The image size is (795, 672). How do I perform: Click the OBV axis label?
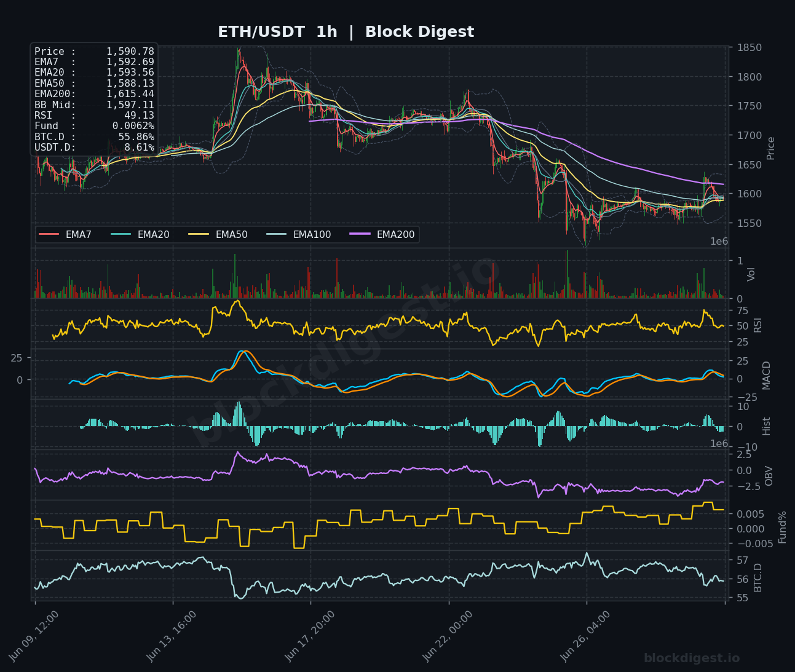(x=769, y=476)
